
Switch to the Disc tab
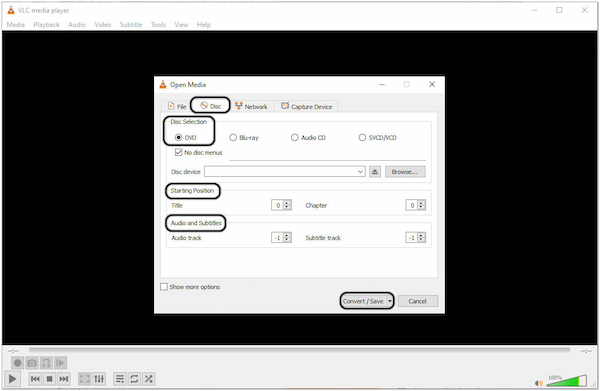pos(210,106)
